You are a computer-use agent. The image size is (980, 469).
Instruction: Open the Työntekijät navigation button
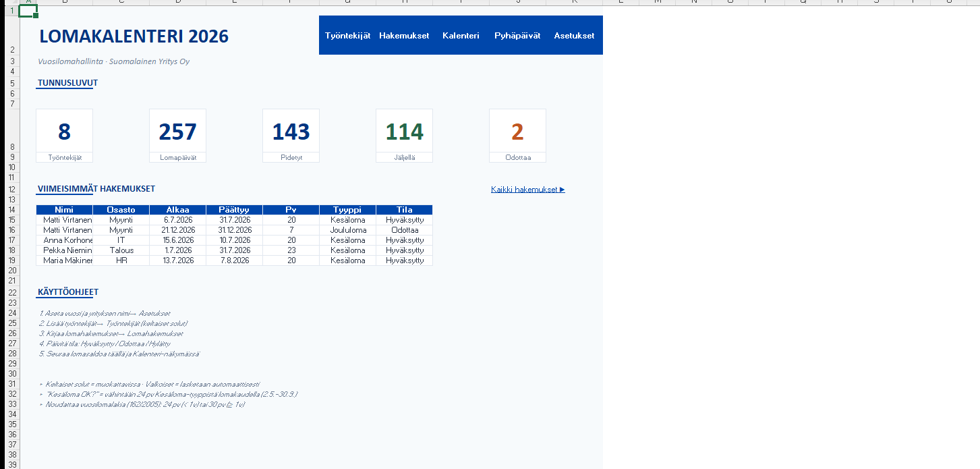click(x=347, y=36)
